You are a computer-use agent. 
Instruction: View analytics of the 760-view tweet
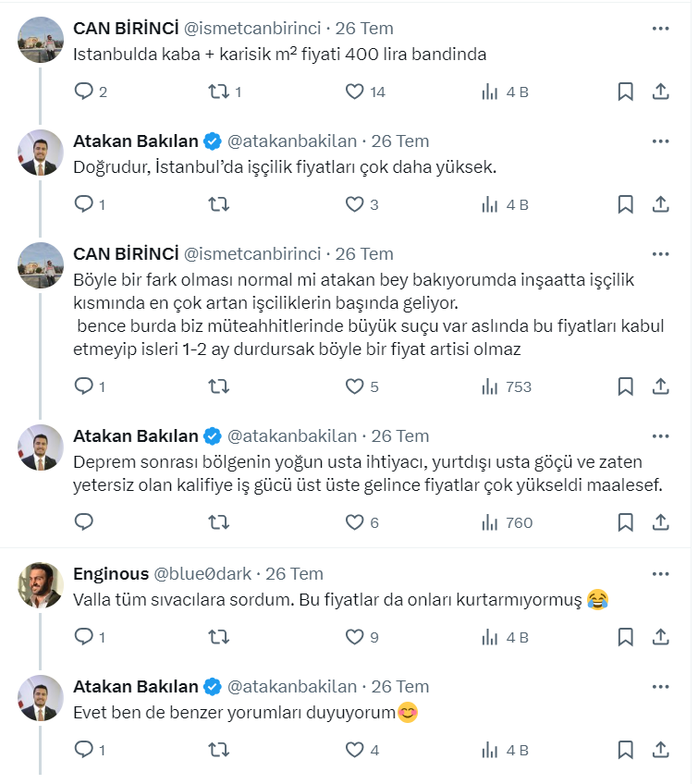(507, 522)
